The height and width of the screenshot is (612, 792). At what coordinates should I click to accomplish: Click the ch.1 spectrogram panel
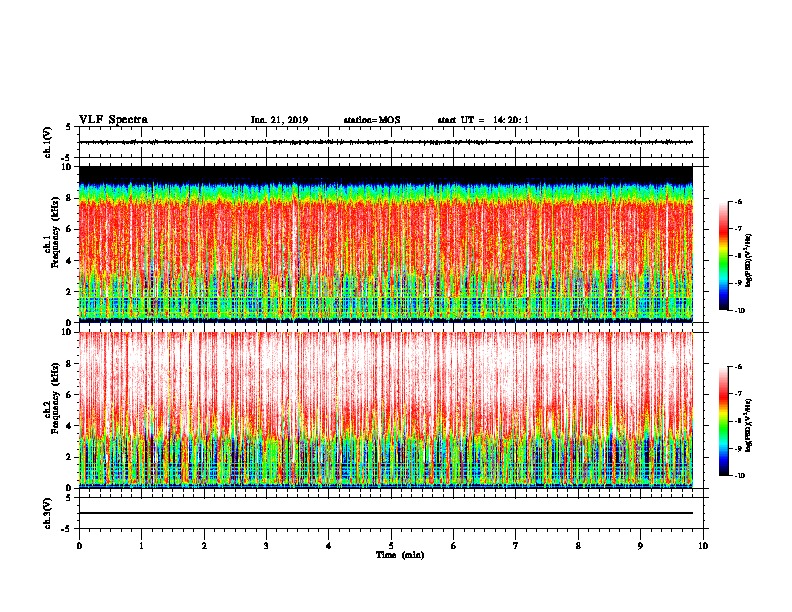pos(386,244)
